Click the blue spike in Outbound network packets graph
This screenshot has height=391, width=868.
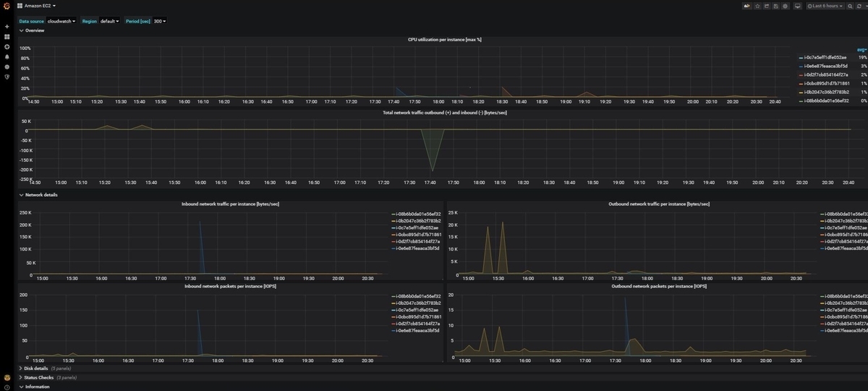tap(626, 326)
